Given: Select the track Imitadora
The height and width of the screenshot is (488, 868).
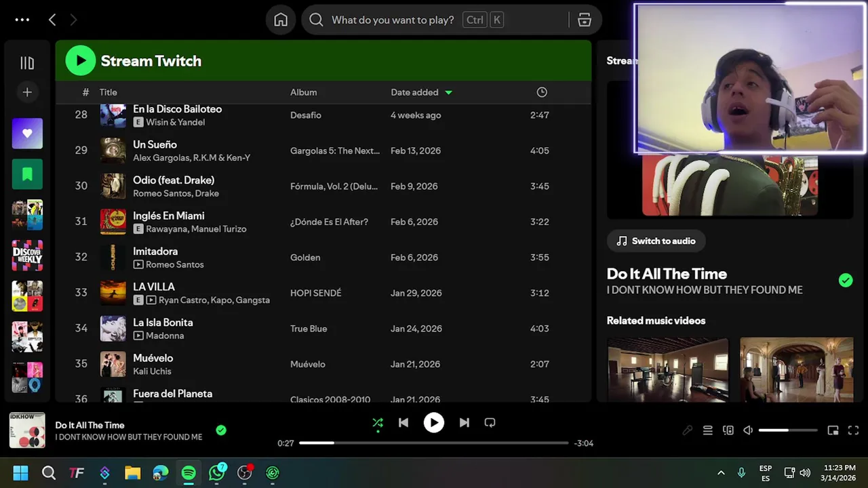Looking at the screenshot, I should click(x=155, y=251).
